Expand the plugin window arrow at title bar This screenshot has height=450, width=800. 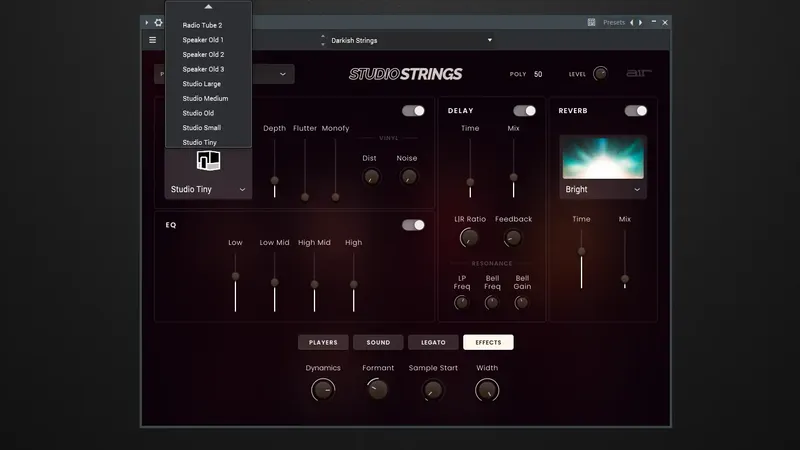tap(146, 22)
